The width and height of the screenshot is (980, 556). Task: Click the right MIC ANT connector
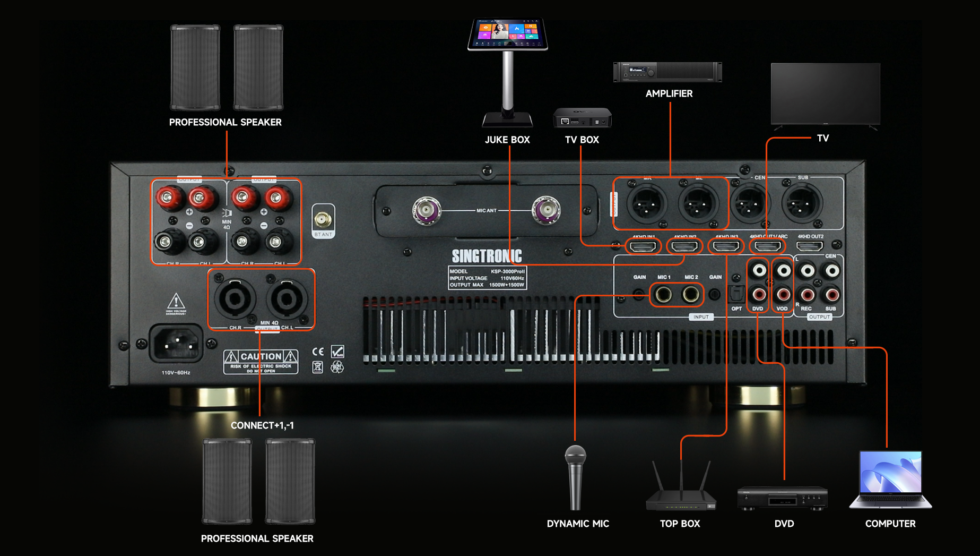[x=547, y=210]
